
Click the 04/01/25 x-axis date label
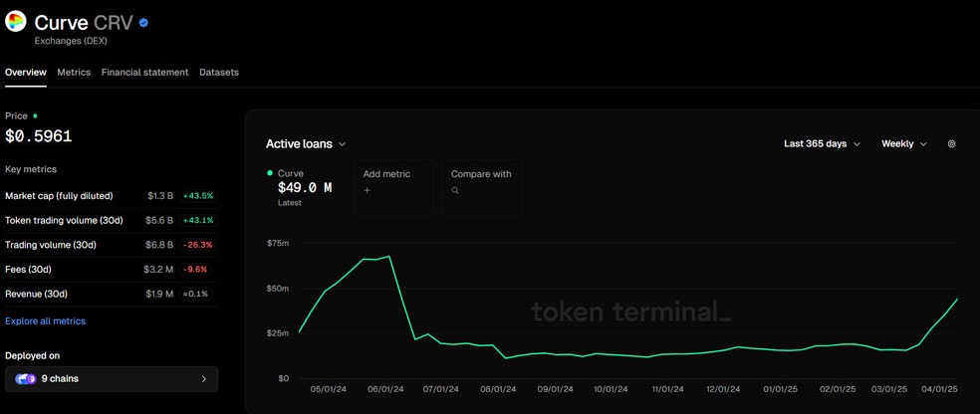click(x=939, y=388)
